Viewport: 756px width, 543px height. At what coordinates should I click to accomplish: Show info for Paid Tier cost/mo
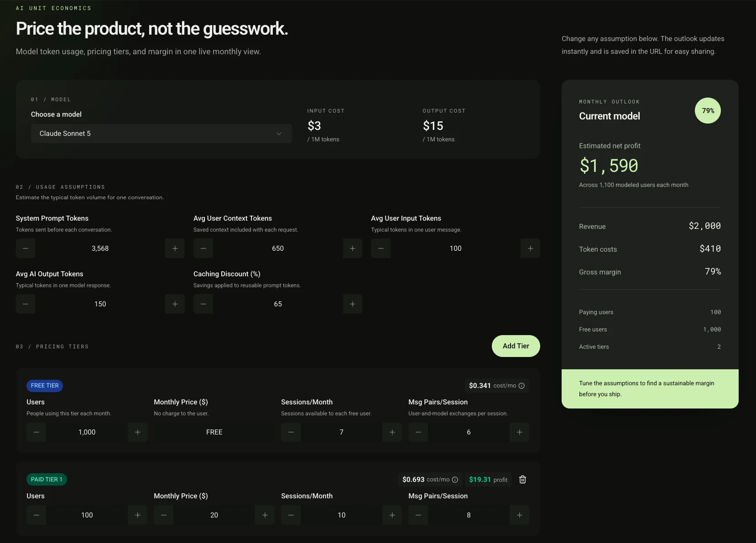(x=455, y=480)
